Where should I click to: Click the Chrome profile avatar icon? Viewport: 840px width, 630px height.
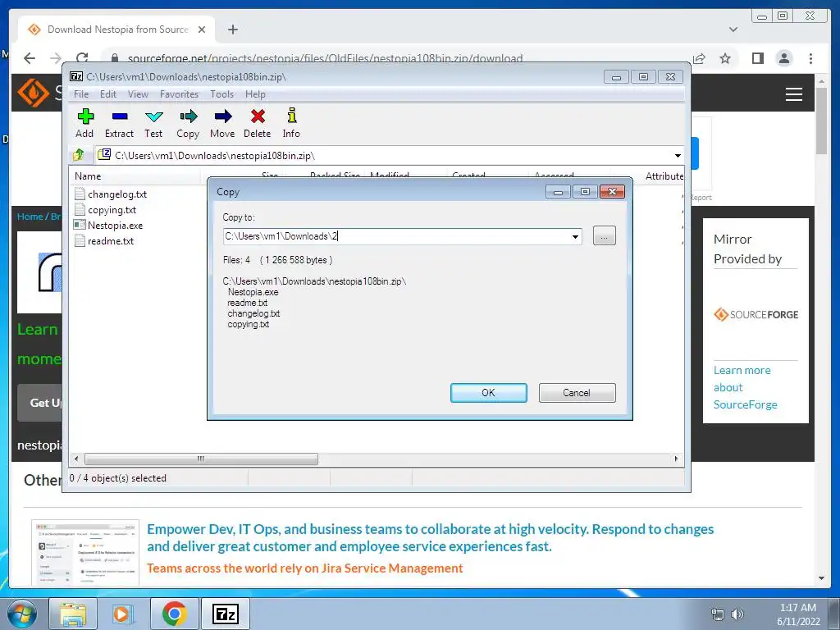pos(784,58)
